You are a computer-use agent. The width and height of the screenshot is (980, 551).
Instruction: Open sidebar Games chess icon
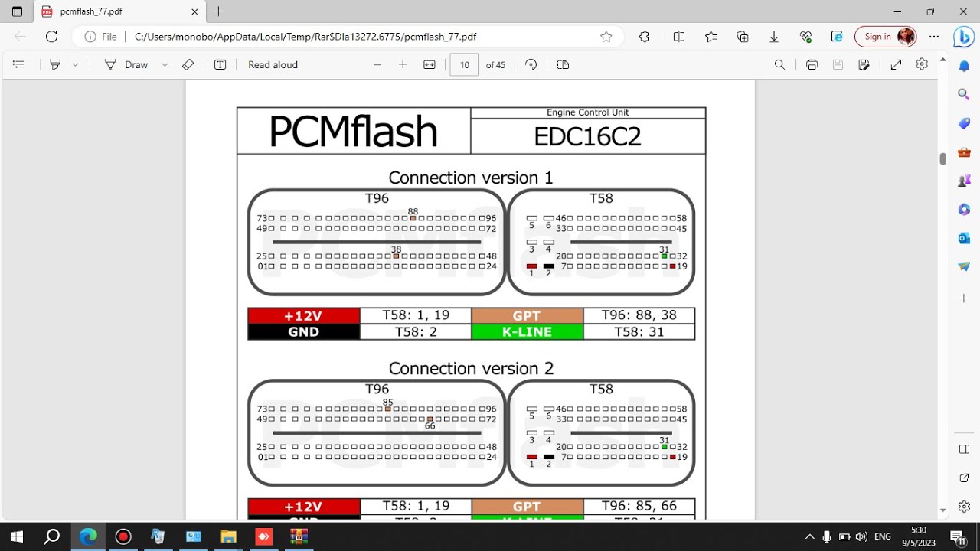pos(964,181)
